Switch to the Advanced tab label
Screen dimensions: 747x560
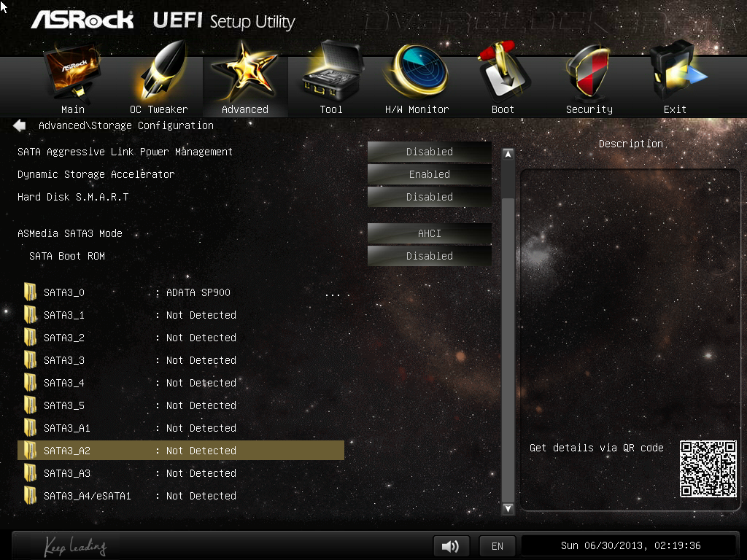point(245,109)
